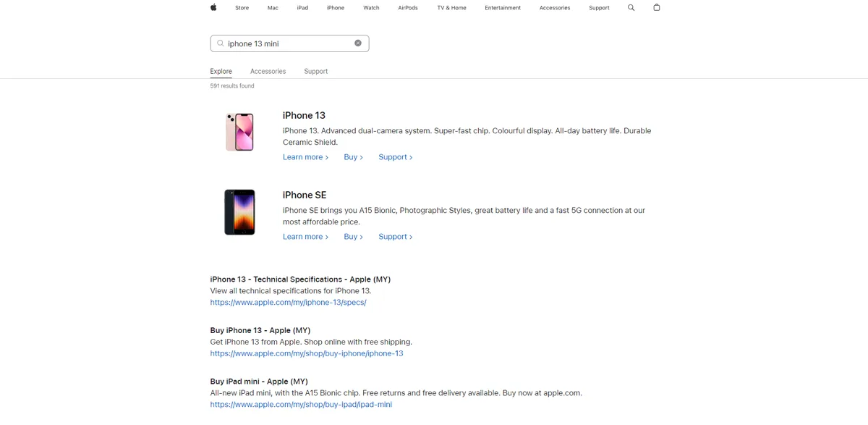Click Buy iPad mini - Apple (MY) title
Viewport: 868px width, 425px height.
(259, 382)
